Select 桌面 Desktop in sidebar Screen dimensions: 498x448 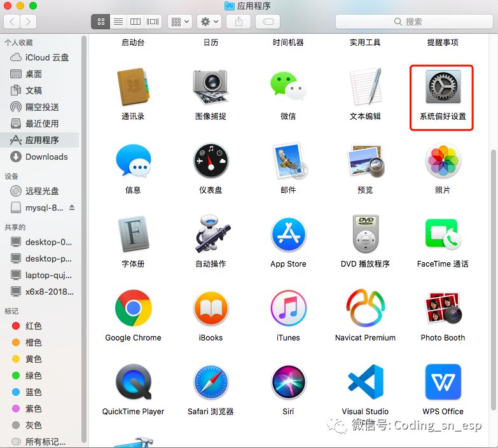point(39,74)
